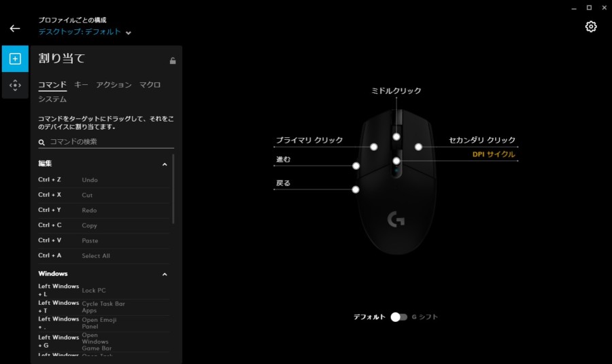This screenshot has width=612, height=364.
Task: Click the ミドルクリック button marker on the mouse
Action: (x=396, y=136)
